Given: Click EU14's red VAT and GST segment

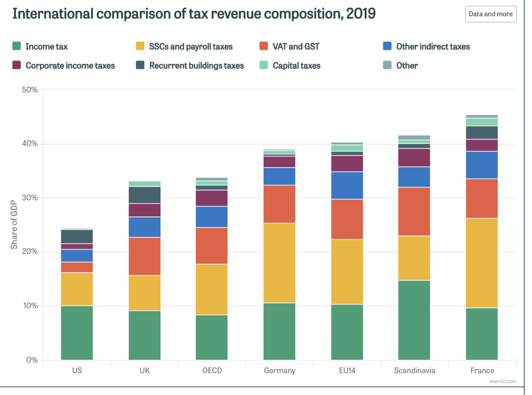Looking at the screenshot, I should (x=347, y=219).
